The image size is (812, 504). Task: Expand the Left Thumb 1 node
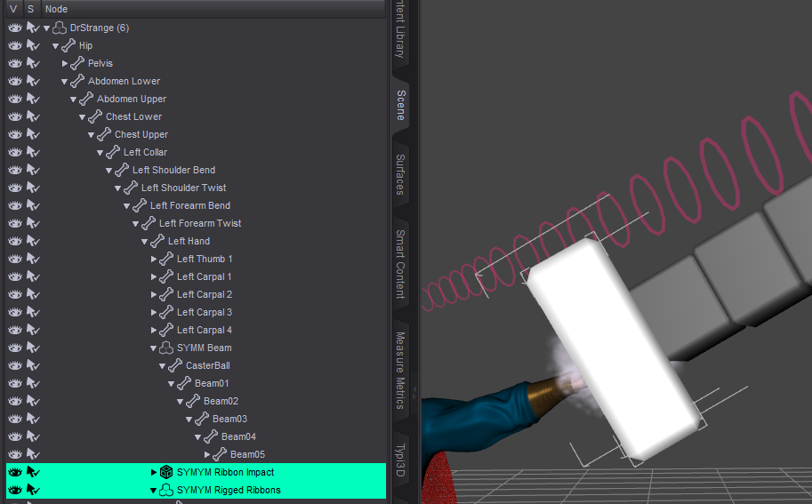154,259
